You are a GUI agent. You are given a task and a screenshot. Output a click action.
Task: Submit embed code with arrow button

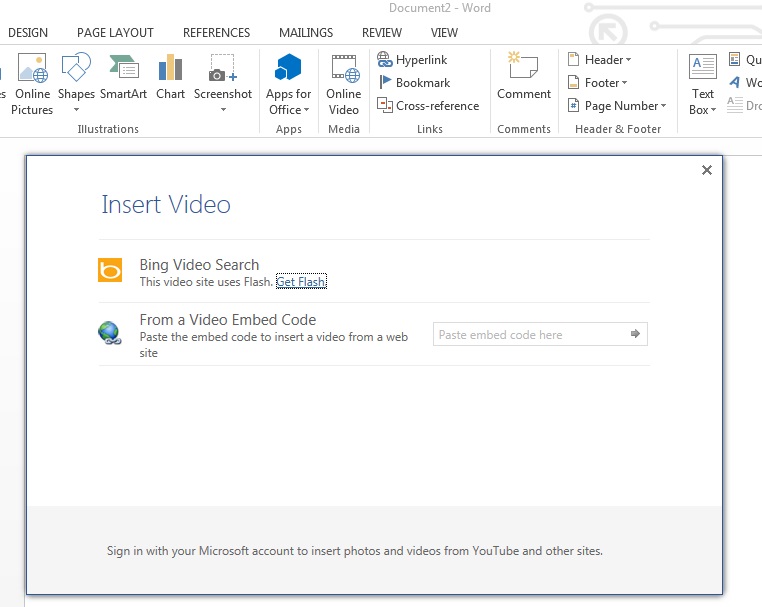coord(635,334)
